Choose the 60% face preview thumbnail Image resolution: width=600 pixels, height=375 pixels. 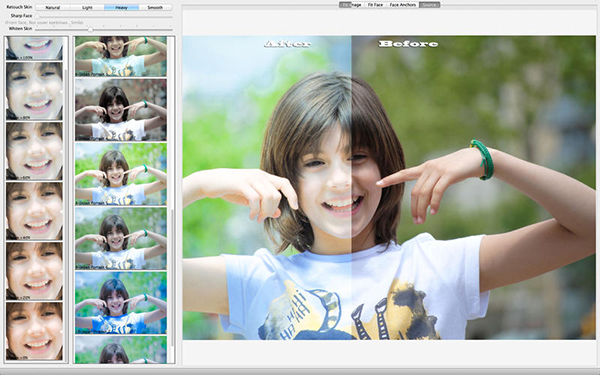point(34,151)
